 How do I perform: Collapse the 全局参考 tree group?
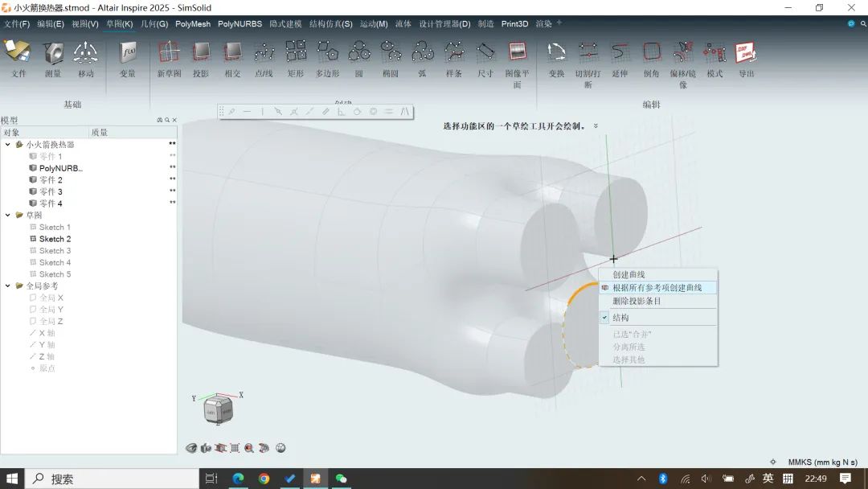click(8, 286)
